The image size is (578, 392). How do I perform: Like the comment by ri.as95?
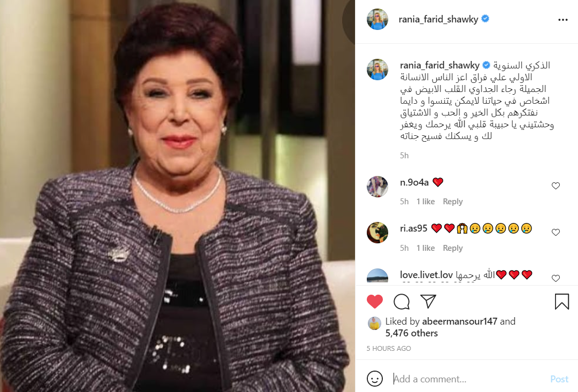(x=556, y=232)
